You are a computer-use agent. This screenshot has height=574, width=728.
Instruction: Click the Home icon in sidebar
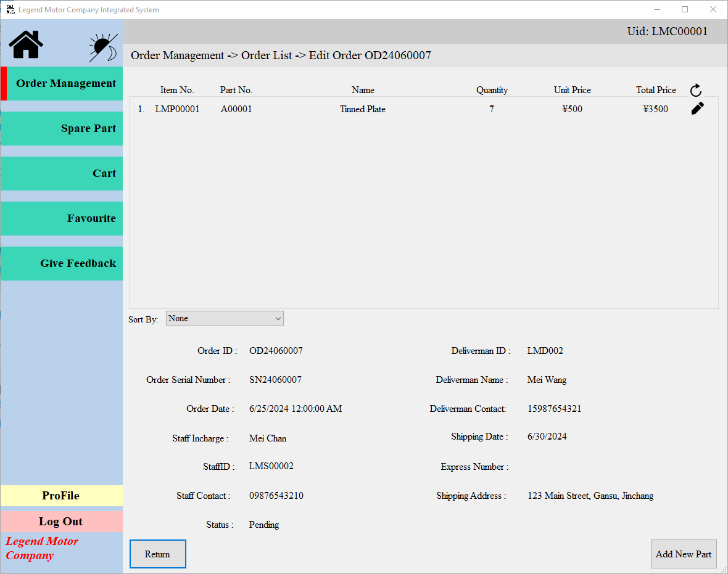26,44
